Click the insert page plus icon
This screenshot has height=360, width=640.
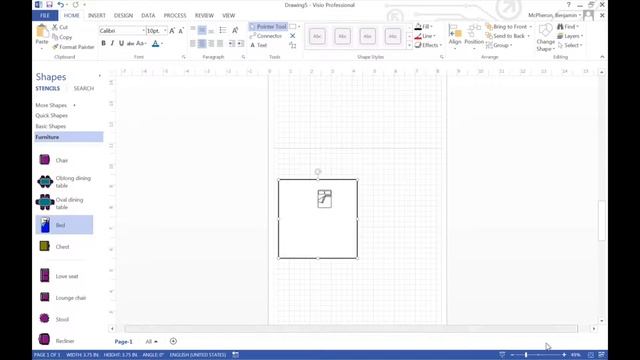point(173,341)
